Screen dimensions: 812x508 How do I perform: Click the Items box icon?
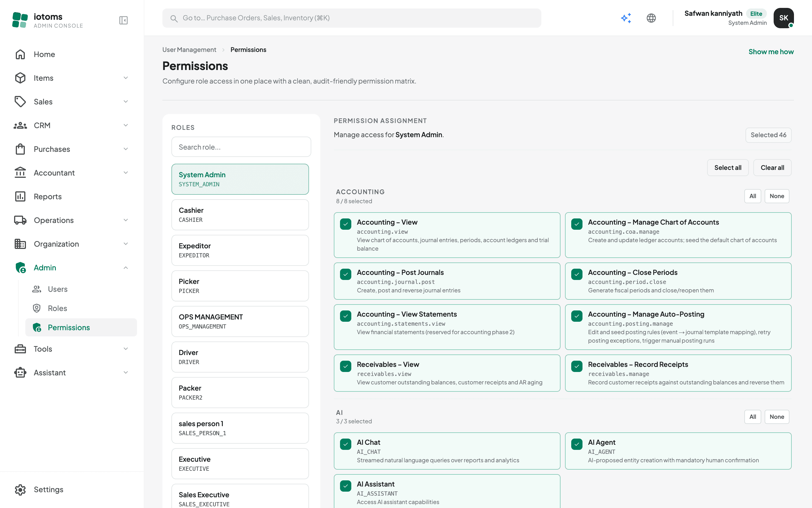tap(20, 78)
